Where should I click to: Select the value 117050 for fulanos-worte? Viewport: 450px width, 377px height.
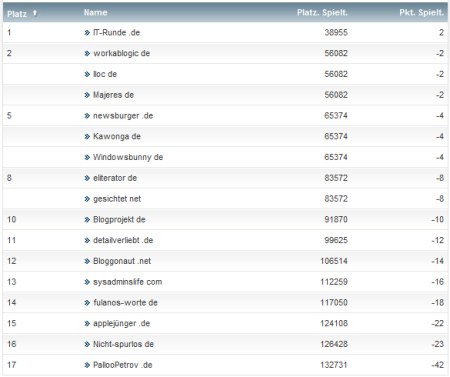coord(334,303)
